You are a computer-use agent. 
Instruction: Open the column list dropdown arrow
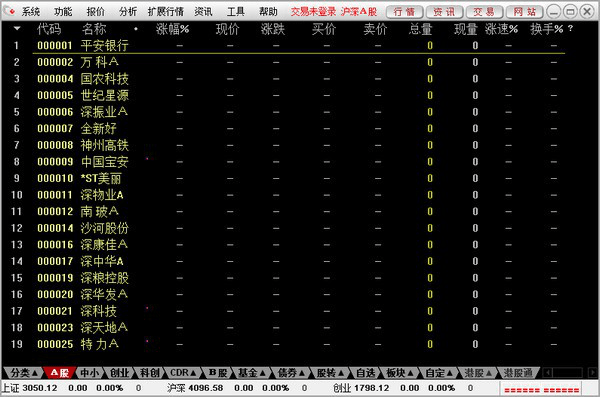[x=17, y=28]
